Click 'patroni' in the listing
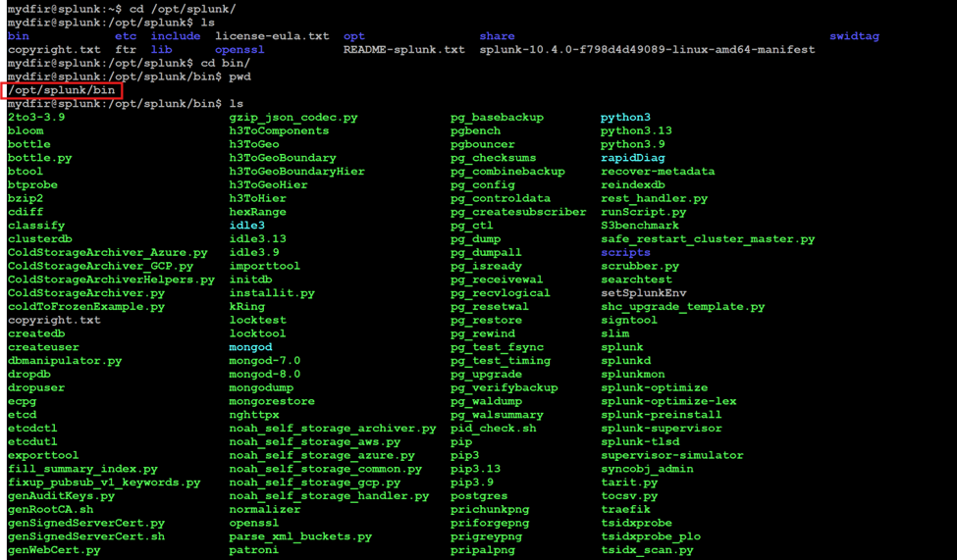Image resolution: width=957 pixels, height=560 pixels. click(x=254, y=550)
